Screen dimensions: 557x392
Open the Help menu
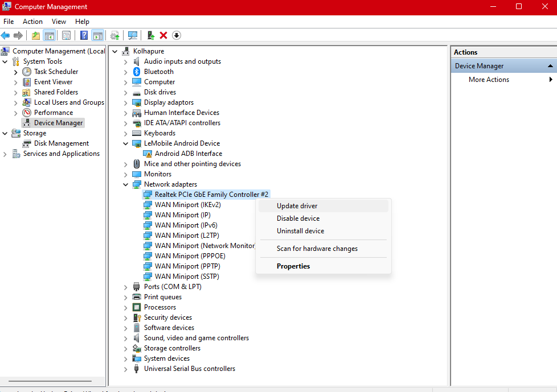point(82,22)
